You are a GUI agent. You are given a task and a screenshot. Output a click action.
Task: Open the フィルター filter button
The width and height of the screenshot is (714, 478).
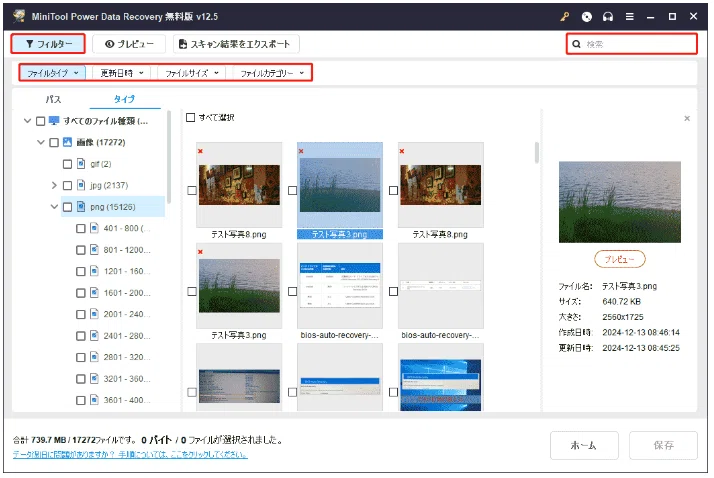point(48,44)
